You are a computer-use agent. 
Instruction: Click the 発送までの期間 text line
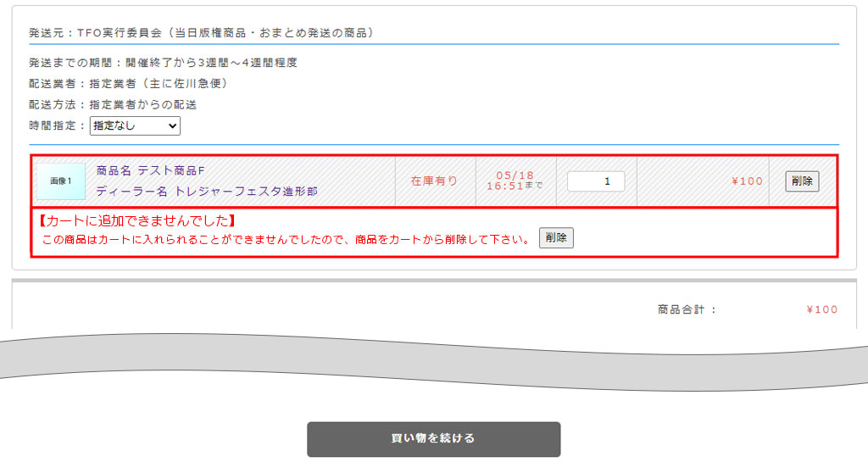click(x=163, y=63)
